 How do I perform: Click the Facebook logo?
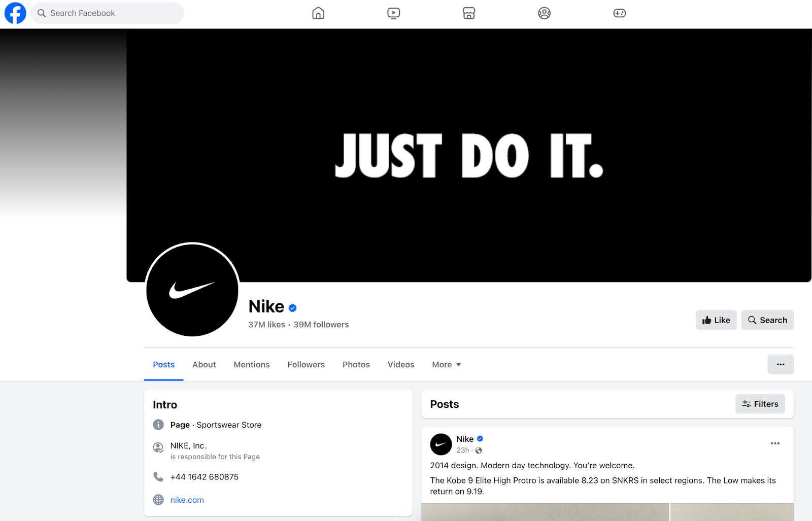click(x=15, y=13)
